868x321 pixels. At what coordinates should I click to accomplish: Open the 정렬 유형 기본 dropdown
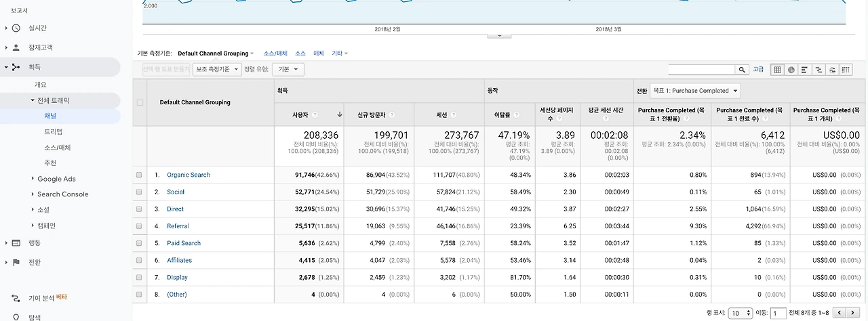tap(288, 69)
